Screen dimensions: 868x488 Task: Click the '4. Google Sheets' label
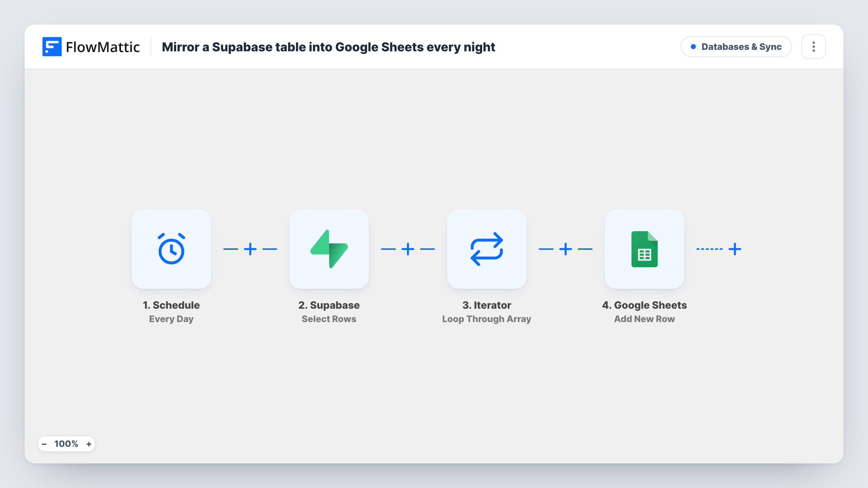coord(644,305)
